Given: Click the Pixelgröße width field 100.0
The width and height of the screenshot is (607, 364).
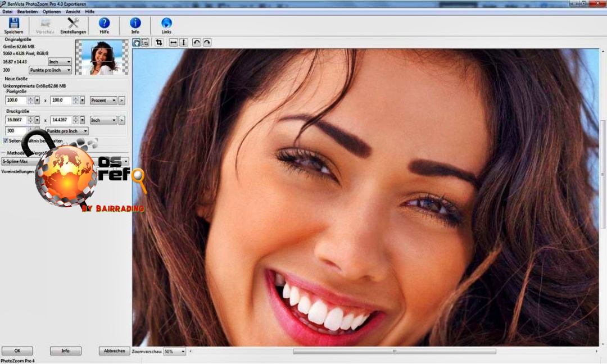Looking at the screenshot, I should tap(16, 100).
